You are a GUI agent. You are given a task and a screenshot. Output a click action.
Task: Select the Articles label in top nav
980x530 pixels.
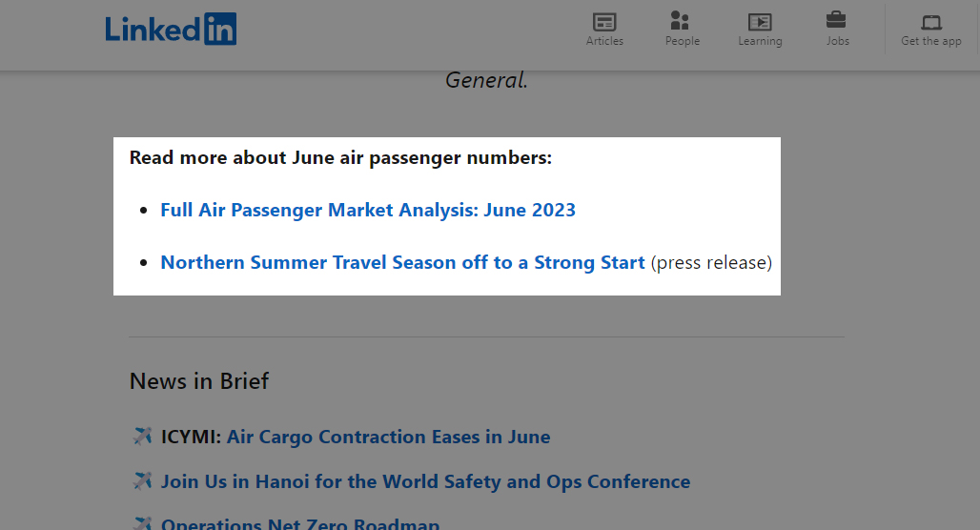[604, 41]
